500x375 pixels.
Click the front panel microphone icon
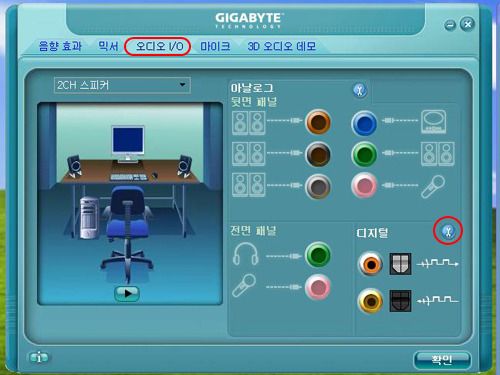pyautogui.click(x=244, y=285)
